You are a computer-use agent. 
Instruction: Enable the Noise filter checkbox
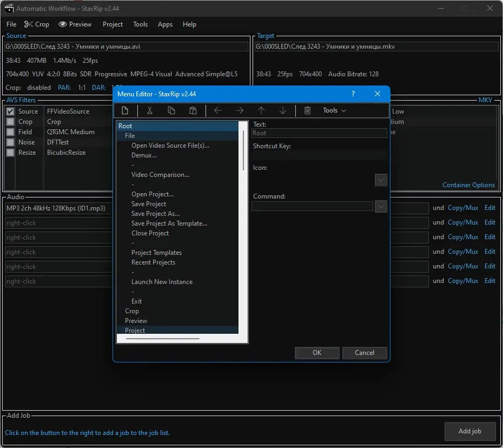pyautogui.click(x=10, y=142)
